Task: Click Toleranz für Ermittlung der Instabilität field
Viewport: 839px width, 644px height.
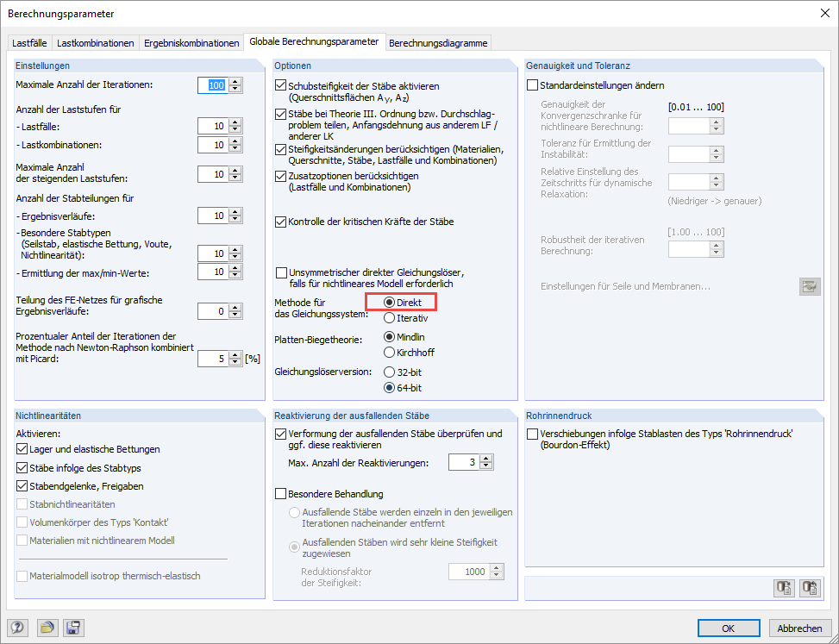Action: (689, 154)
